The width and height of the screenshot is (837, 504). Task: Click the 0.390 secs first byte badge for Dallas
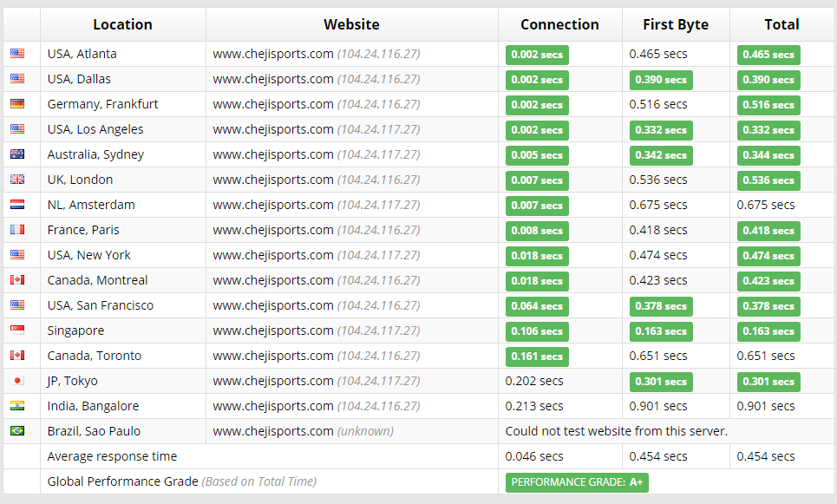[661, 80]
